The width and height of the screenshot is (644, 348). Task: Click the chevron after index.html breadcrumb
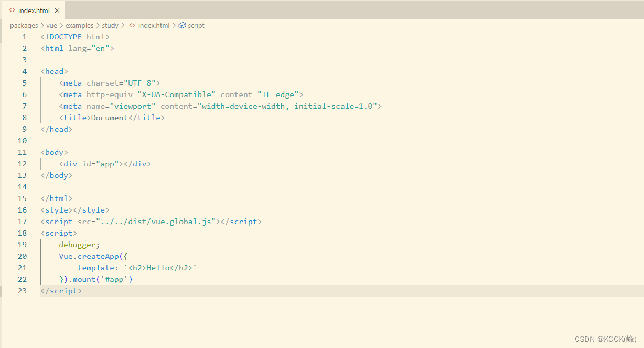point(173,25)
